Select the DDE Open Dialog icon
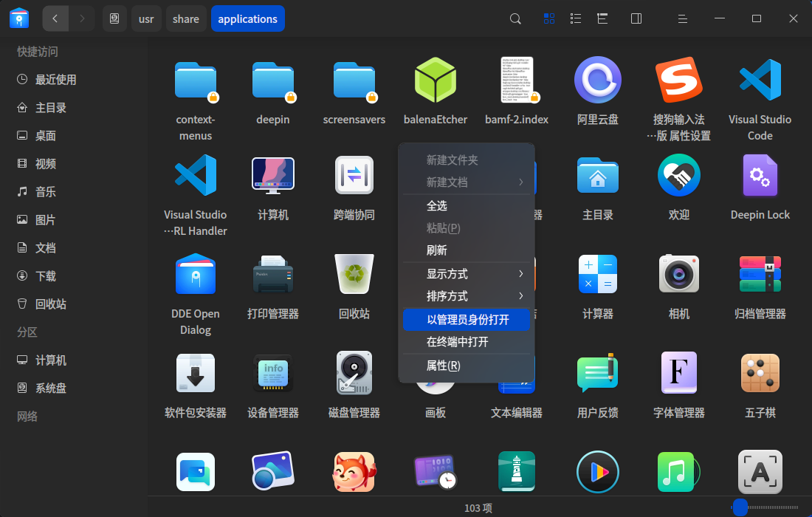The width and height of the screenshot is (812, 517). 195,274
